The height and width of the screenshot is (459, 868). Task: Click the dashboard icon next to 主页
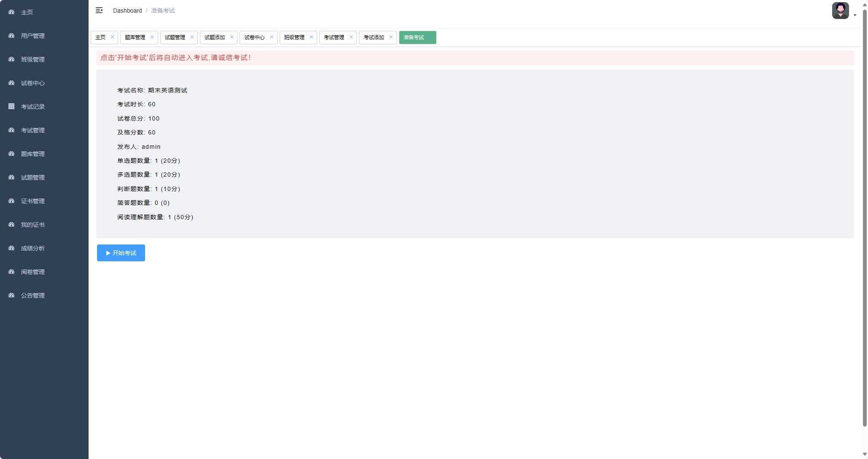pyautogui.click(x=11, y=12)
